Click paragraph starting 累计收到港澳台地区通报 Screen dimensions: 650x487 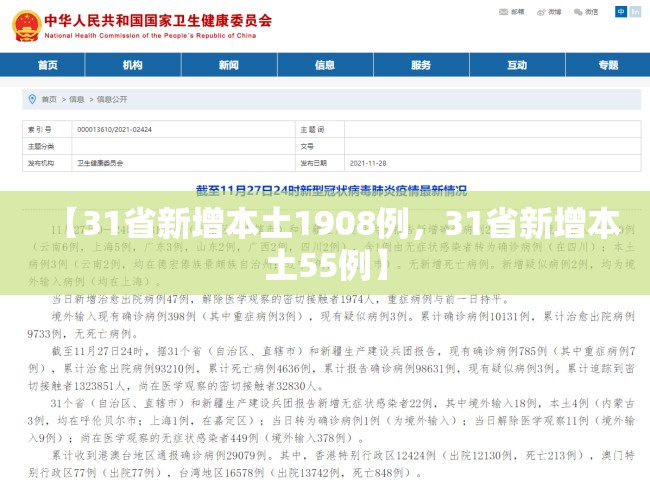click(x=331, y=464)
